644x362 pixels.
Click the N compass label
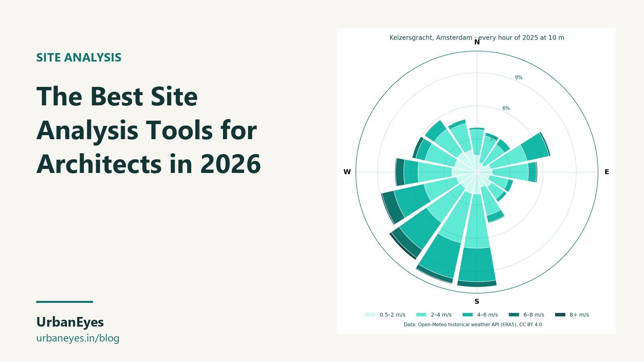coord(477,42)
